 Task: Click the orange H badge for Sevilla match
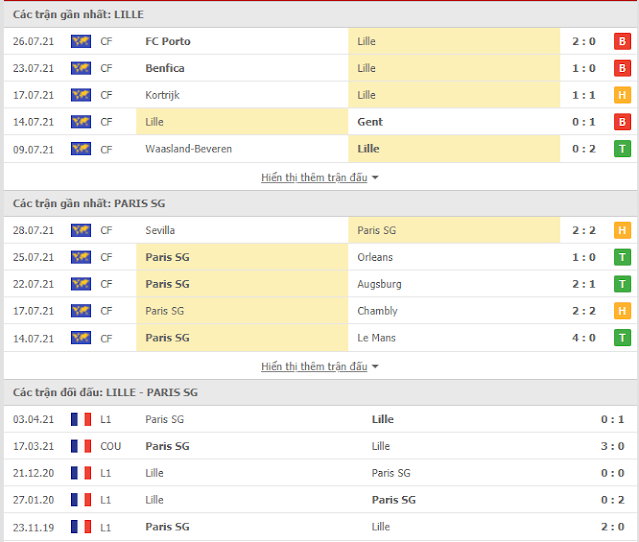click(622, 230)
